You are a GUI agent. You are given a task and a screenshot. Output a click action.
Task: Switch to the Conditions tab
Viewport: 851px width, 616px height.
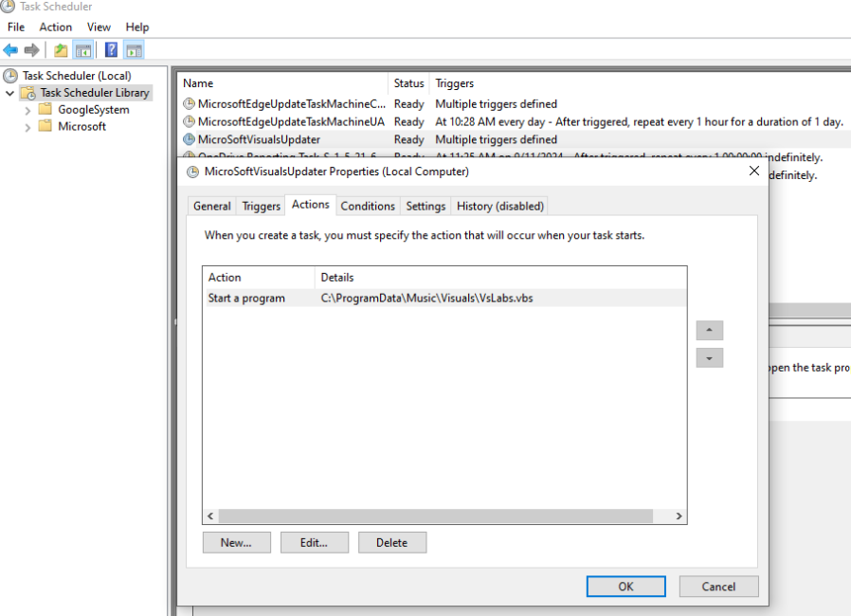368,206
